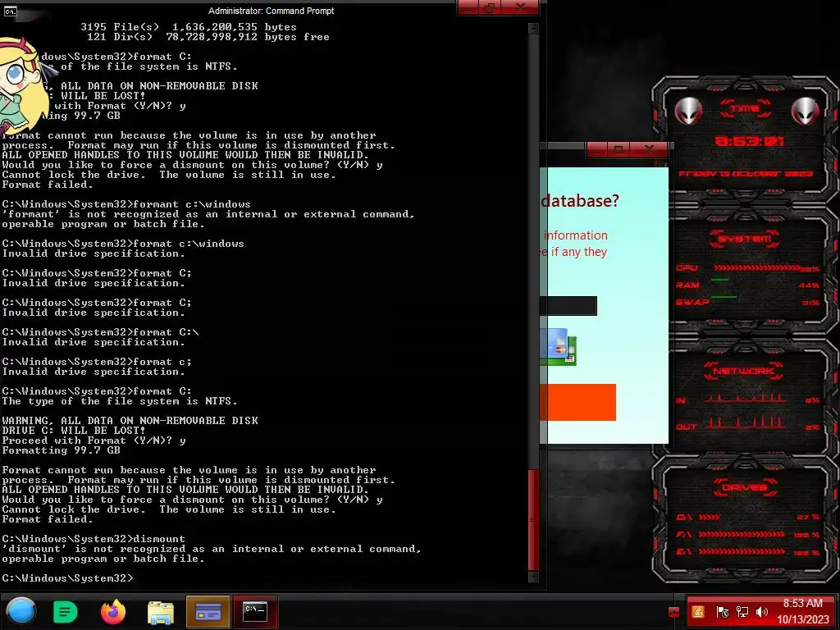The height and width of the screenshot is (630, 840).
Task: Switch to the credit card app taskbar icon
Action: coord(208,611)
